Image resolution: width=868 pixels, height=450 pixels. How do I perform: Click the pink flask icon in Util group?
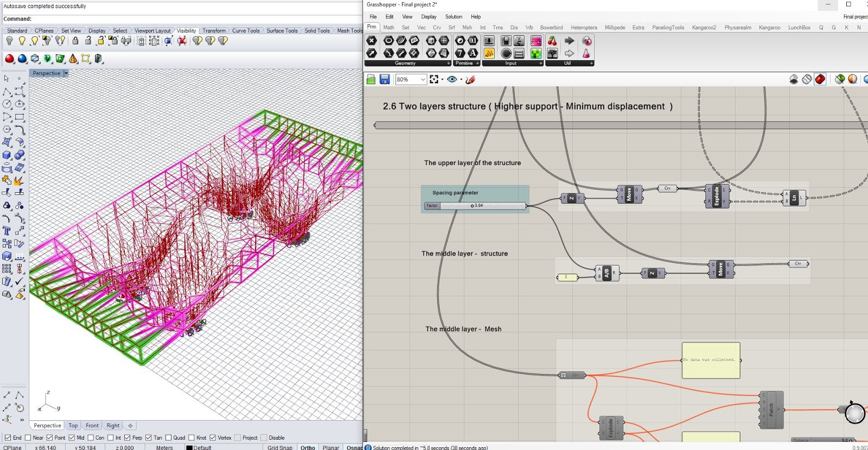pos(586,53)
